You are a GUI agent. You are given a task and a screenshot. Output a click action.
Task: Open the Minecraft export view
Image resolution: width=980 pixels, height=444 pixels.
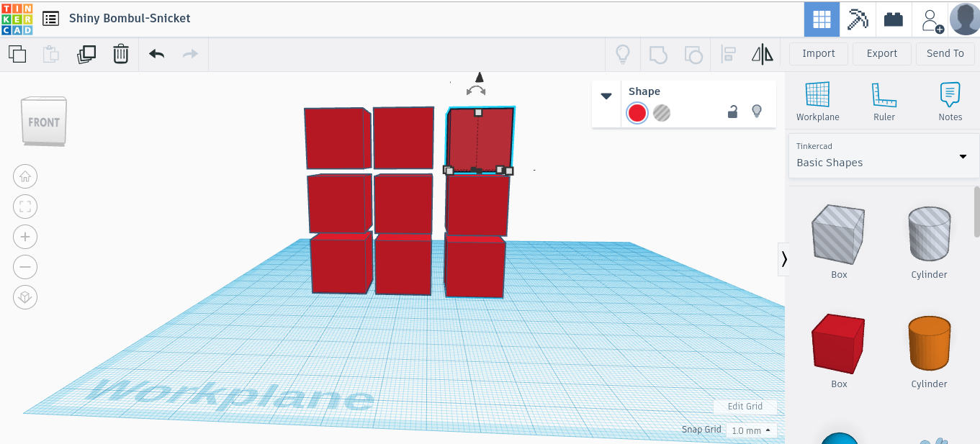click(x=857, y=19)
